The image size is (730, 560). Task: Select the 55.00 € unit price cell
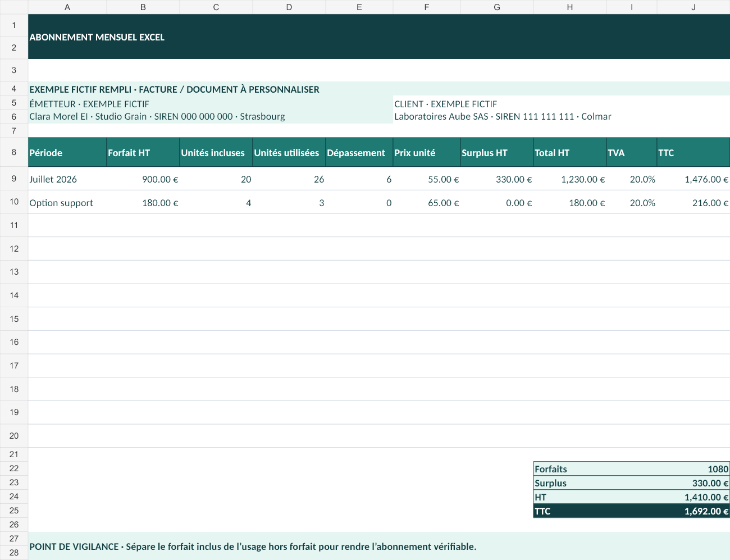click(x=427, y=179)
